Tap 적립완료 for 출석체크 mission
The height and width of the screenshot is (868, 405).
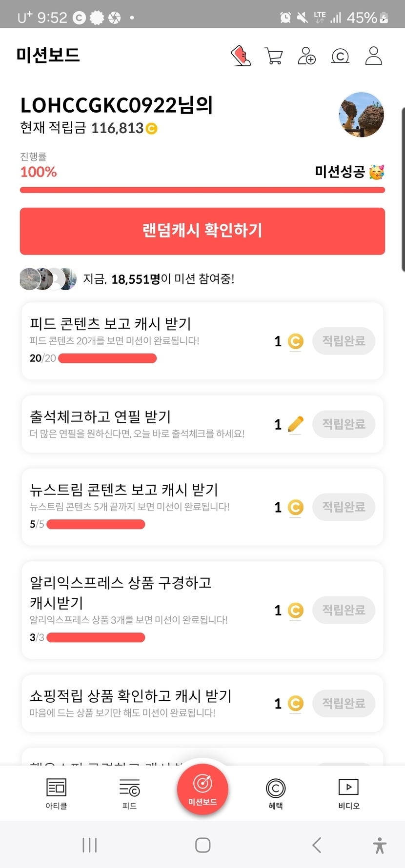tap(344, 424)
